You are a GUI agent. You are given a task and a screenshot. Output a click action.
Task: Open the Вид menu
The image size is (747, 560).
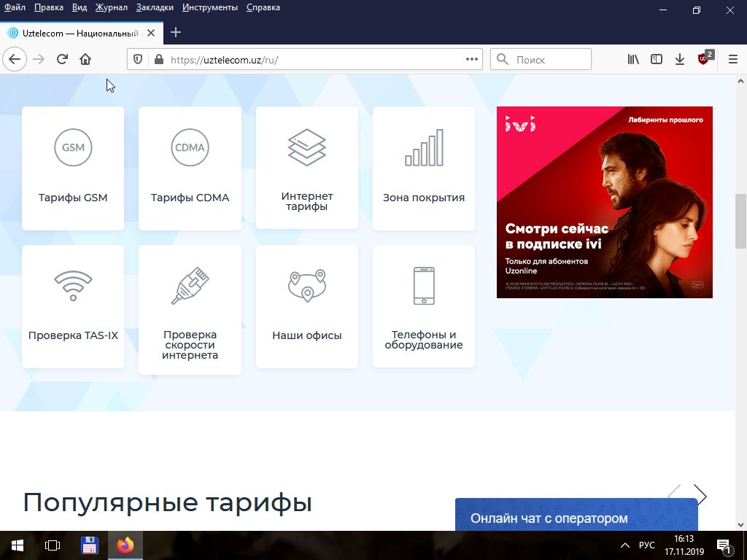80,7
